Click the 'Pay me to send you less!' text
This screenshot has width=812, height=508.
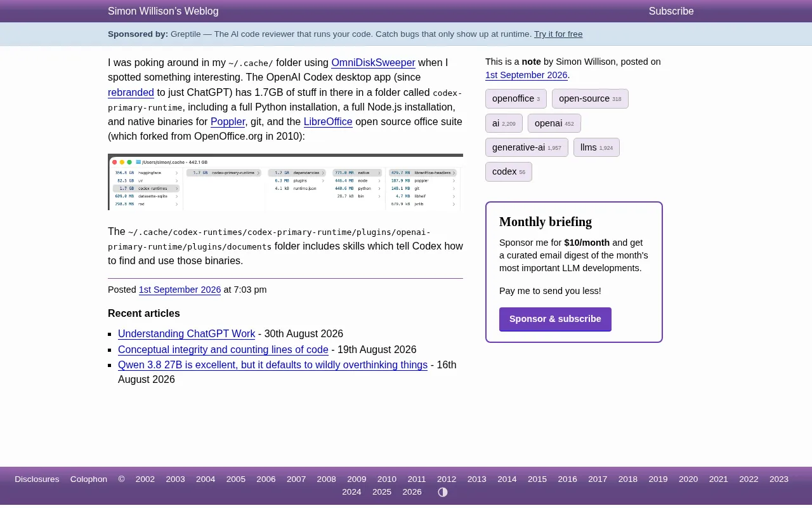[550, 291]
